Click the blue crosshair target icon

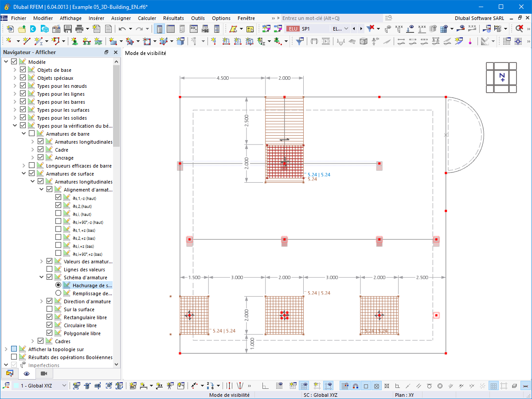coord(518,41)
